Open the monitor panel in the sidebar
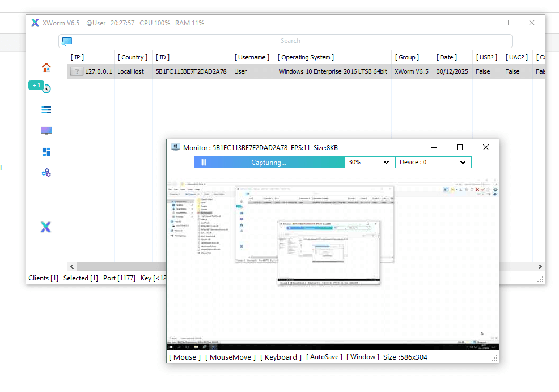This screenshot has height=392, width=559. [46, 130]
